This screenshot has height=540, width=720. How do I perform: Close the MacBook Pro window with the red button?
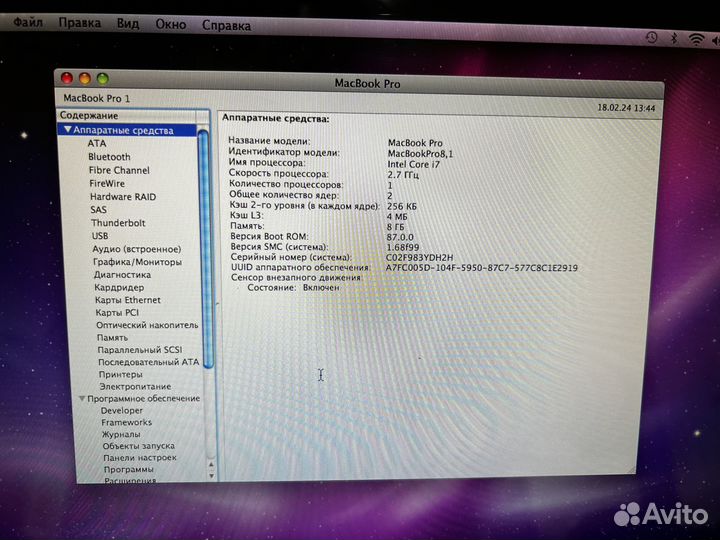click(67, 78)
